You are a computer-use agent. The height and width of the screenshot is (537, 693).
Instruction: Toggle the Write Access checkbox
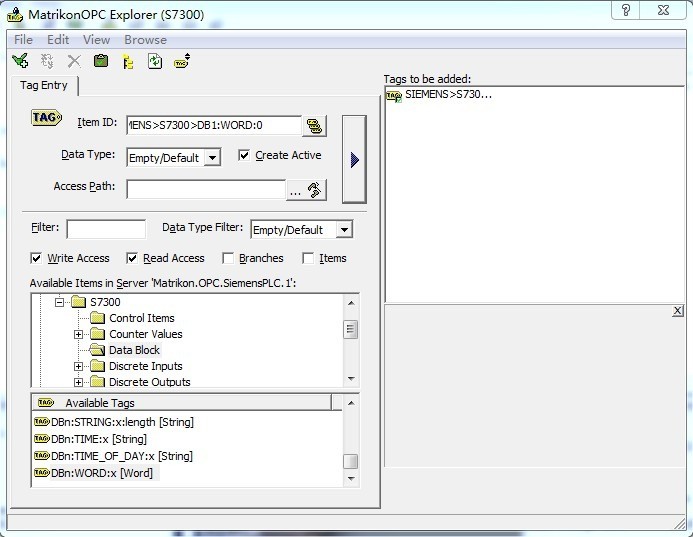(x=36, y=258)
